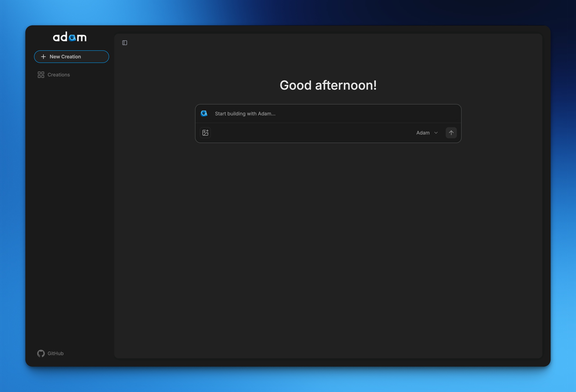Select New Creation in the sidebar
This screenshot has width=576, height=392.
click(71, 56)
